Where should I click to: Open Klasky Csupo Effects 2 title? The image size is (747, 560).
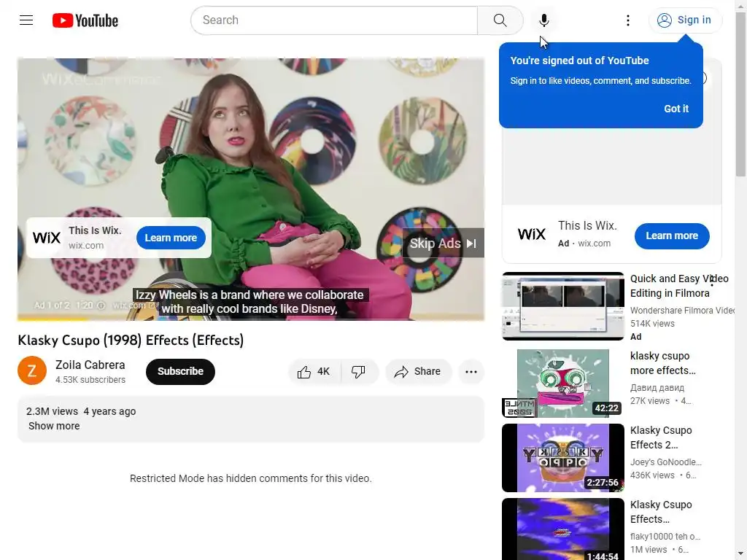pos(661,437)
